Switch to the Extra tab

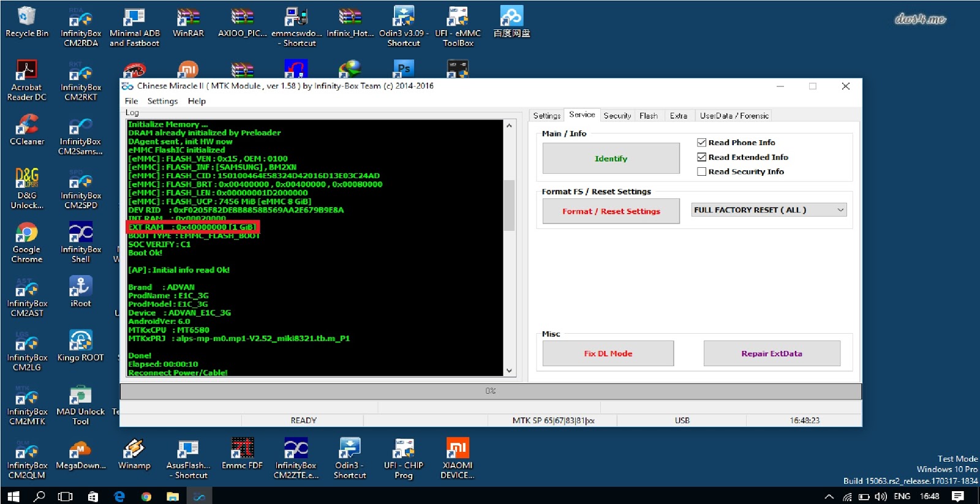678,116
